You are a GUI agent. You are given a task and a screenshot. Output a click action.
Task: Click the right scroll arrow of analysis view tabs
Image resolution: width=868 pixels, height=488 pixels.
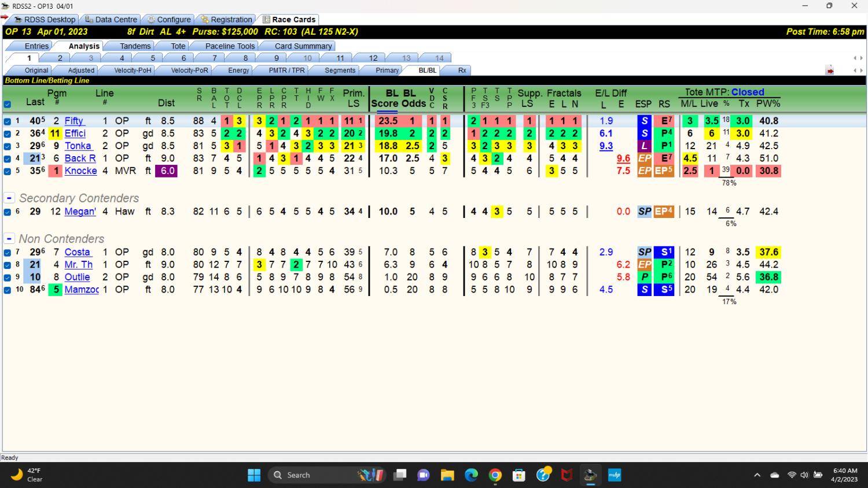pos(861,71)
